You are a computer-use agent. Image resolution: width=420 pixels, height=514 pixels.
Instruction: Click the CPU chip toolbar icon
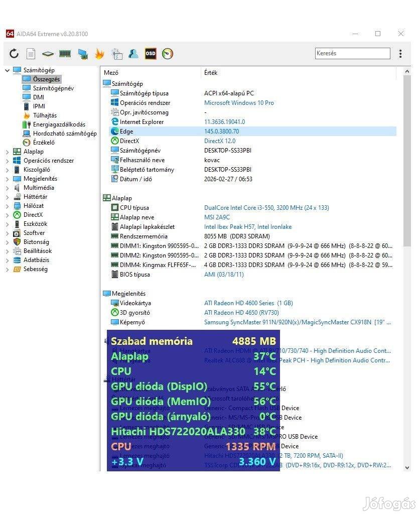click(48, 54)
